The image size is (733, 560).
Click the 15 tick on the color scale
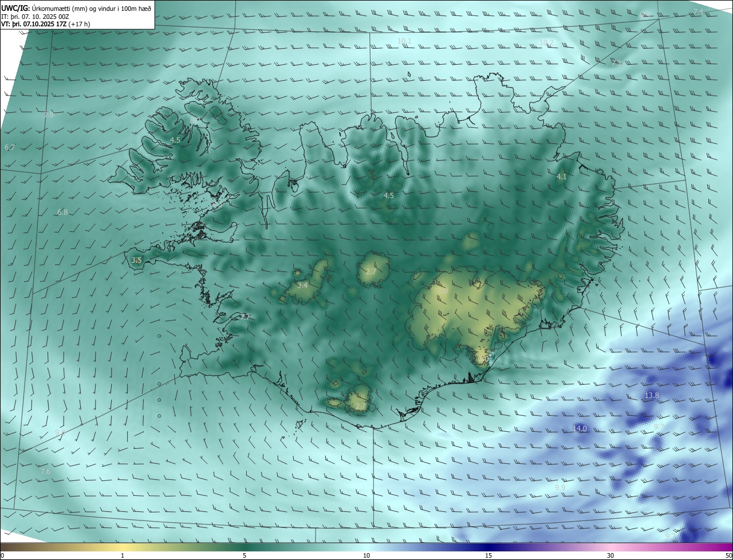(x=488, y=555)
